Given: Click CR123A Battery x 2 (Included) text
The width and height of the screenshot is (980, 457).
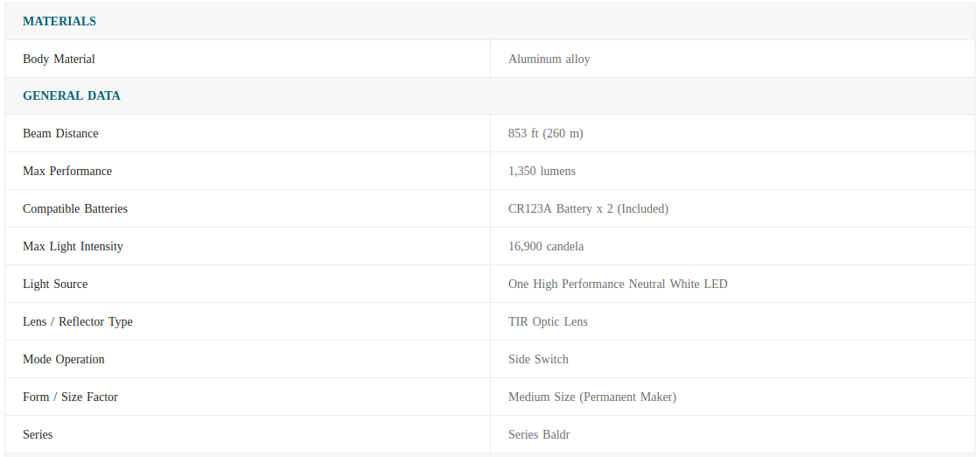Looking at the screenshot, I should coord(588,208).
